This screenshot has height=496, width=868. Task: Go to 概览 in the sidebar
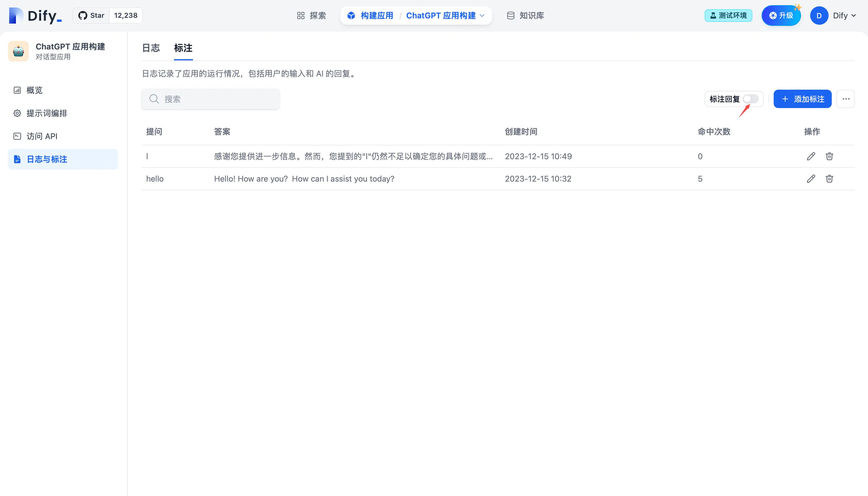coord(35,90)
